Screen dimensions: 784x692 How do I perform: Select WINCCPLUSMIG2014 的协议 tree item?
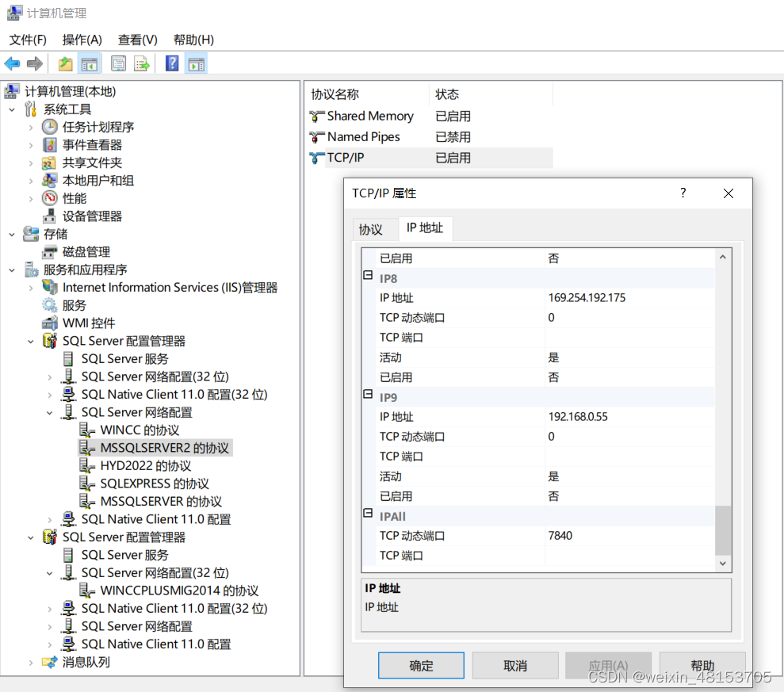(179, 591)
